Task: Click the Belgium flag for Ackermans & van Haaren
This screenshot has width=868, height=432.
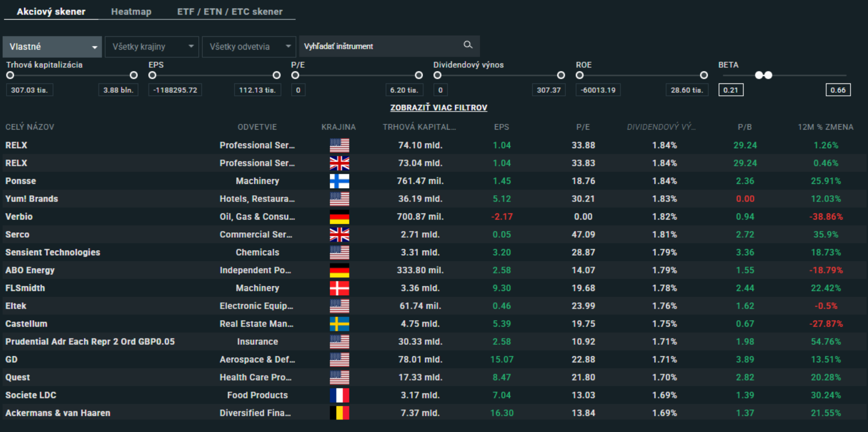Action: tap(339, 413)
